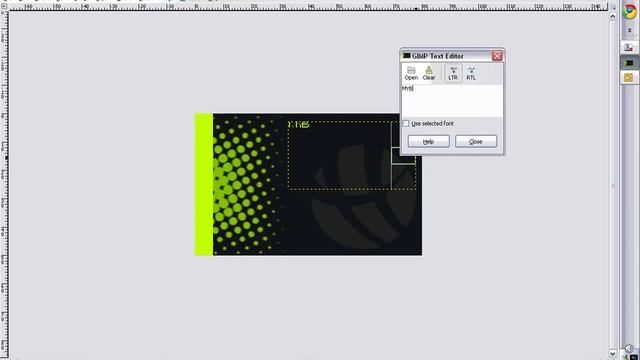Open the taskbar item below the Chrome chevron

tap(629, 47)
